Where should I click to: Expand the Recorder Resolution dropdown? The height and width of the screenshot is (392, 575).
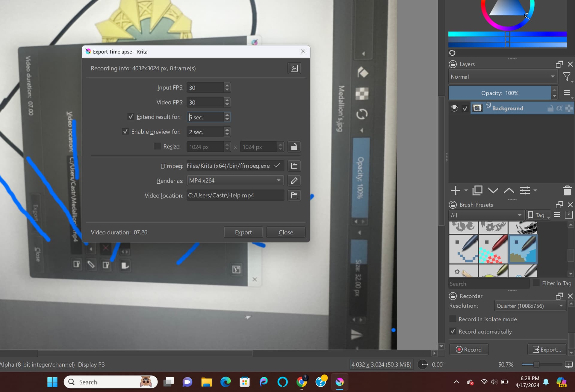(x=529, y=306)
